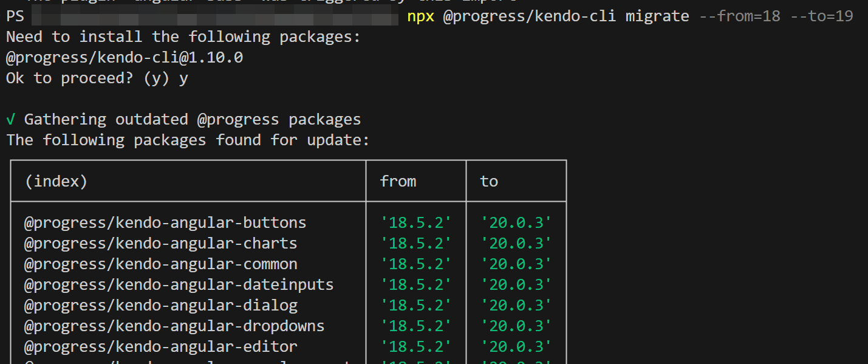Click the kendo-angular-common package name
The height and width of the screenshot is (364, 868).
coord(160,264)
